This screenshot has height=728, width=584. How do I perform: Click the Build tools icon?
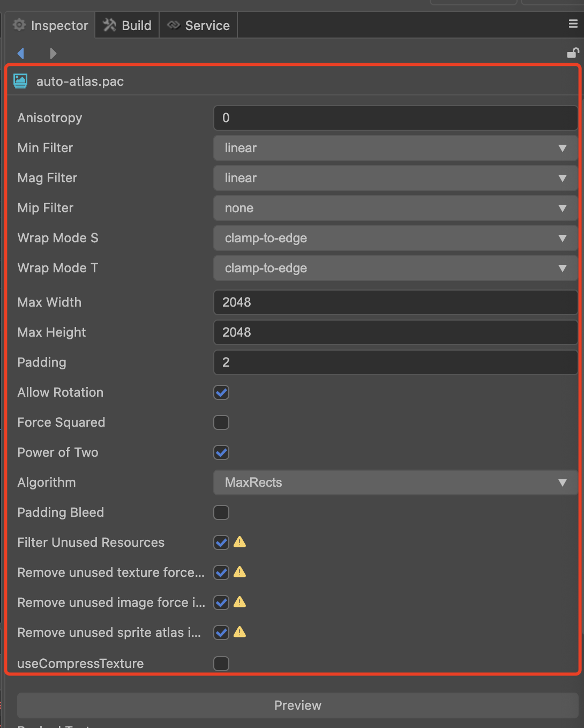(x=110, y=25)
